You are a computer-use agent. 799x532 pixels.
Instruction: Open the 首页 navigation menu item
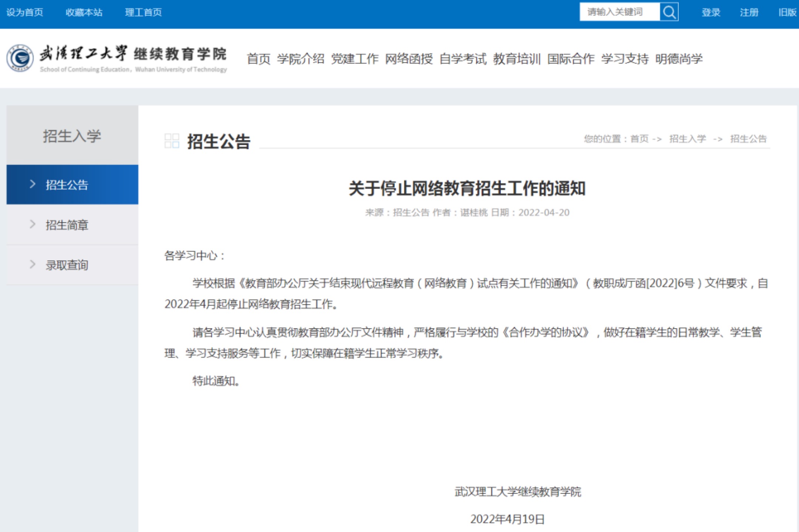[258, 59]
